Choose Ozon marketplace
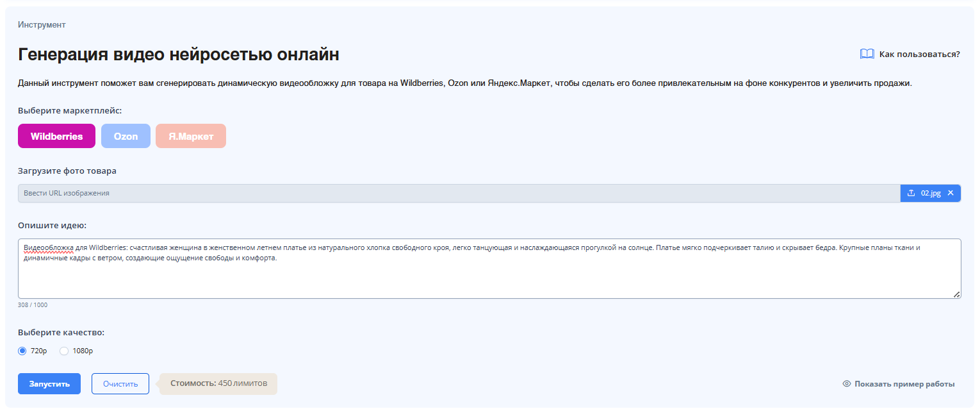The width and height of the screenshot is (980, 418). [x=126, y=136]
